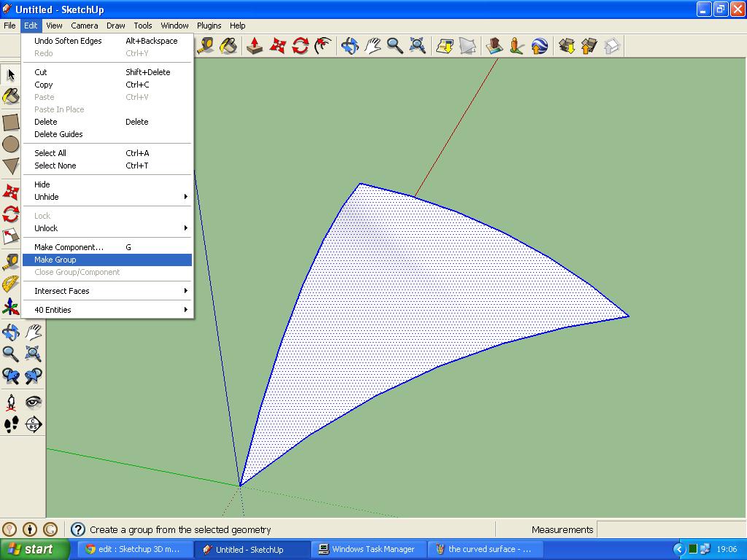Click the Next view icon
Image resolution: width=747 pixels, height=560 pixels.
pos(34,376)
